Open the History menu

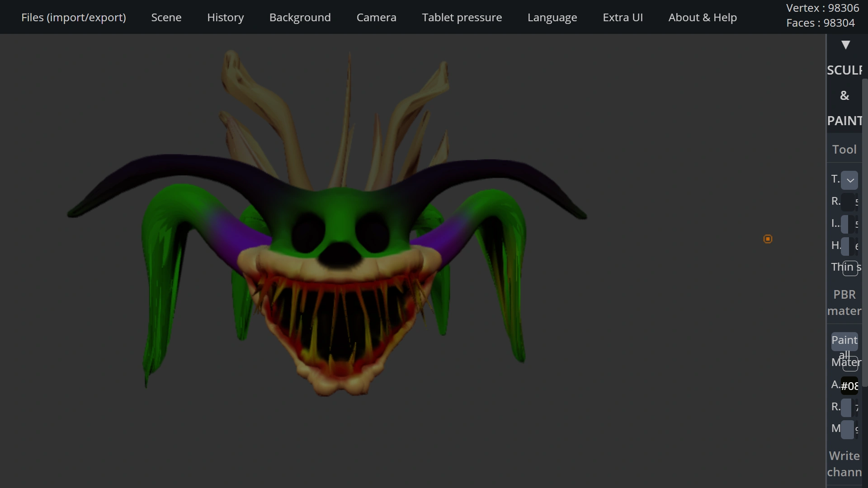(225, 17)
